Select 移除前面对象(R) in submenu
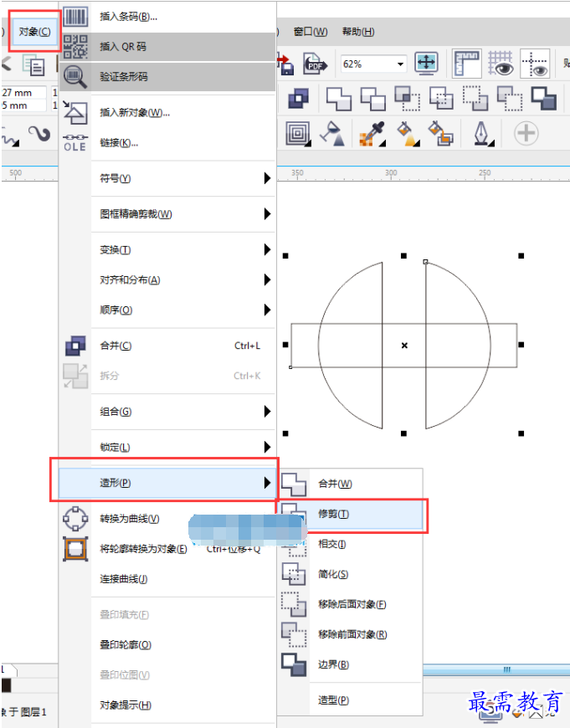 tap(350, 634)
